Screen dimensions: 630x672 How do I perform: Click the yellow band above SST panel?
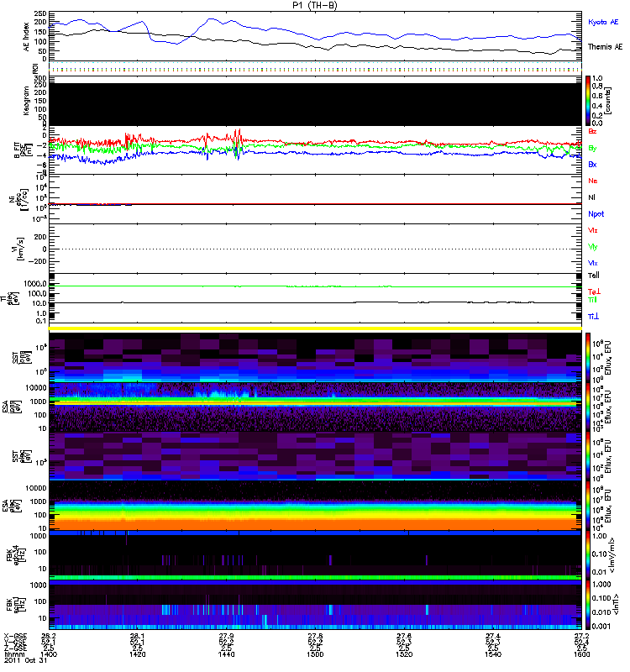(x=315, y=328)
